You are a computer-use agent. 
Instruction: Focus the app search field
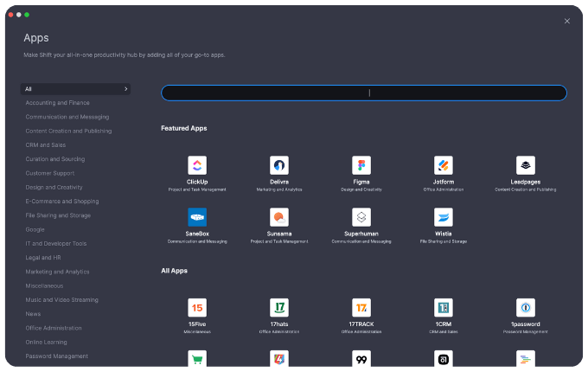[x=363, y=93]
